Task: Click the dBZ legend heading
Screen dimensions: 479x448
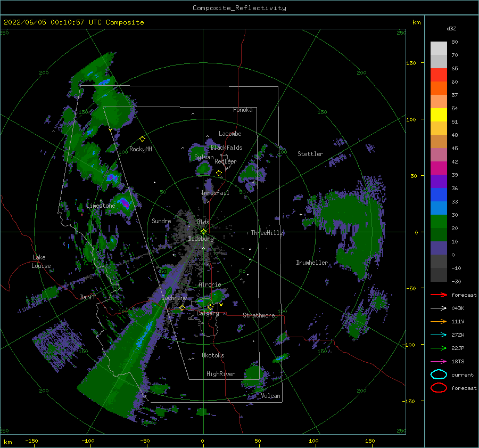Action: [451, 28]
